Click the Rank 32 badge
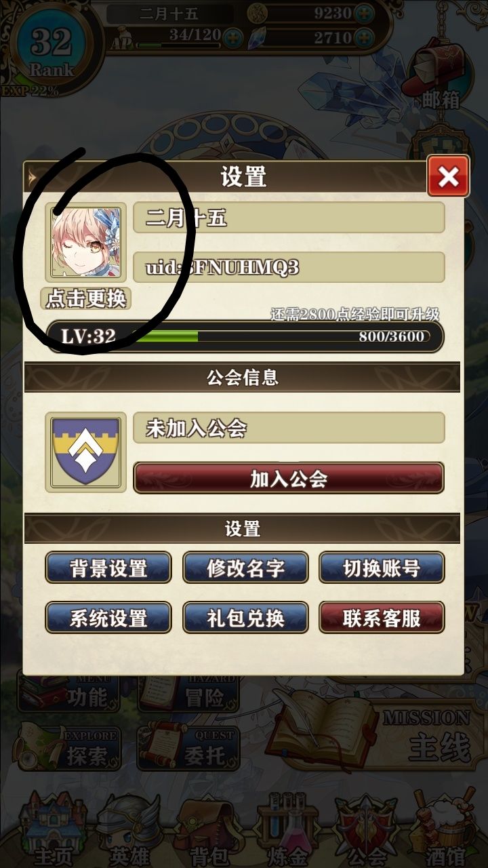 click(52, 49)
